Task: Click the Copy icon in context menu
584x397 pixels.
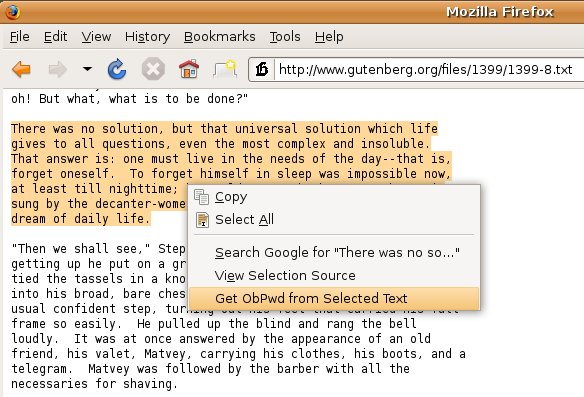Action: 201,197
